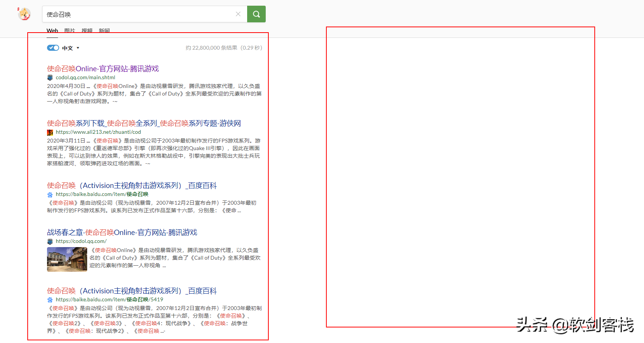Click the baike.baidu.com/item/使命召唤/5419 URL
Screen dimensions: 644x343
[x=109, y=299]
